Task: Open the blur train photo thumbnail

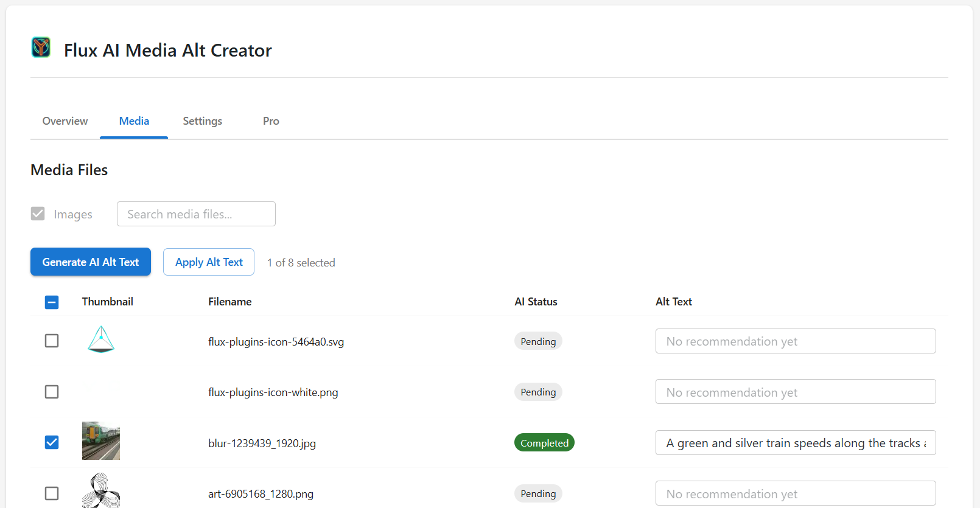Action: (x=101, y=441)
